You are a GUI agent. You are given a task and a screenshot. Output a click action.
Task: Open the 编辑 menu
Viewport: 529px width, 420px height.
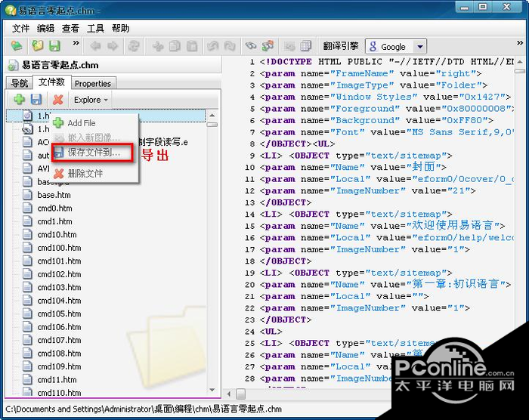click(45, 29)
